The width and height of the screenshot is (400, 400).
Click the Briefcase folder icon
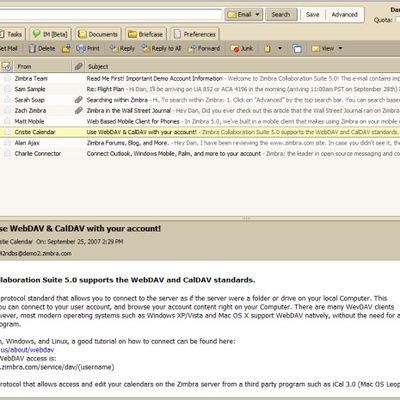(133, 34)
